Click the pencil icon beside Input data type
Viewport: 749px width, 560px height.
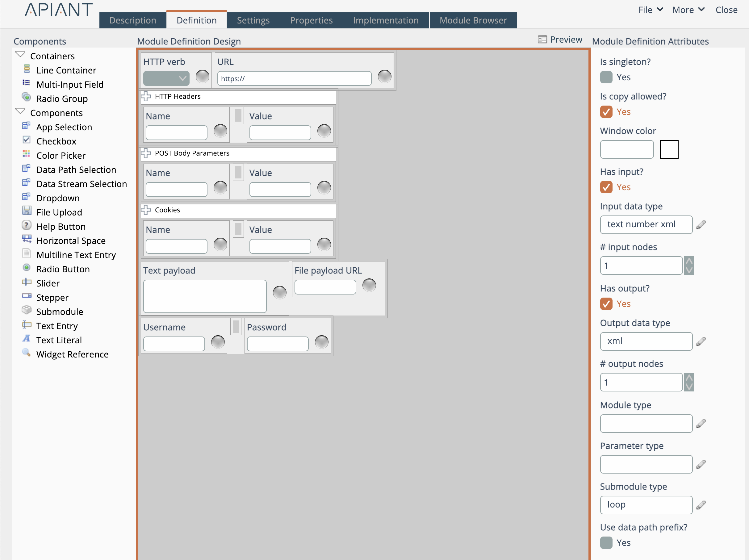coord(701,225)
